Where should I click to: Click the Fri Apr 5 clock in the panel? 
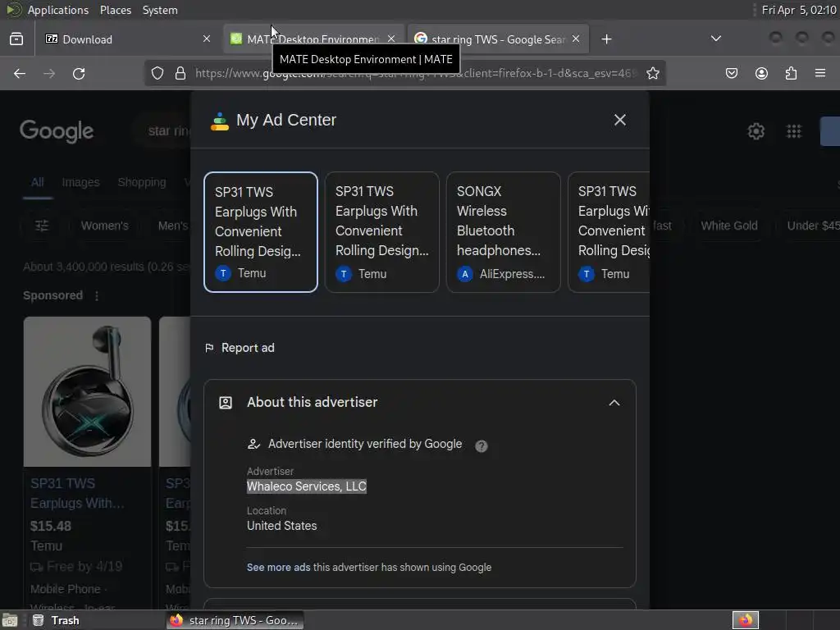799,10
